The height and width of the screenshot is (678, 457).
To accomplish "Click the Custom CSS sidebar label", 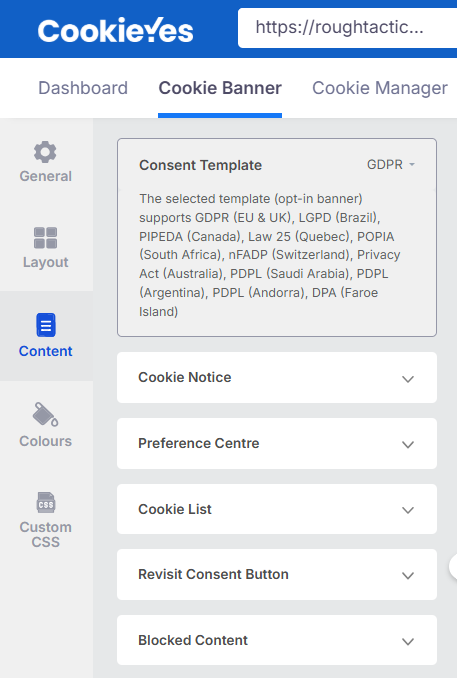I will 45,534.
